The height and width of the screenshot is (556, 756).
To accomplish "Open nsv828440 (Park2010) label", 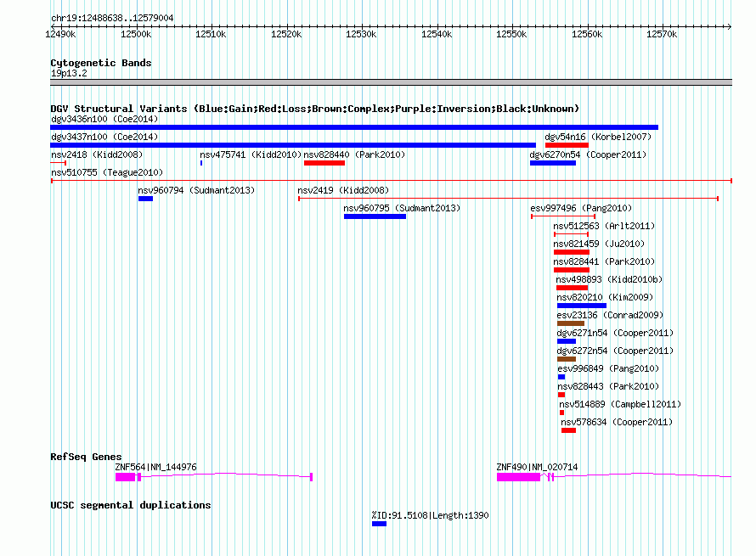I will pos(354,154).
